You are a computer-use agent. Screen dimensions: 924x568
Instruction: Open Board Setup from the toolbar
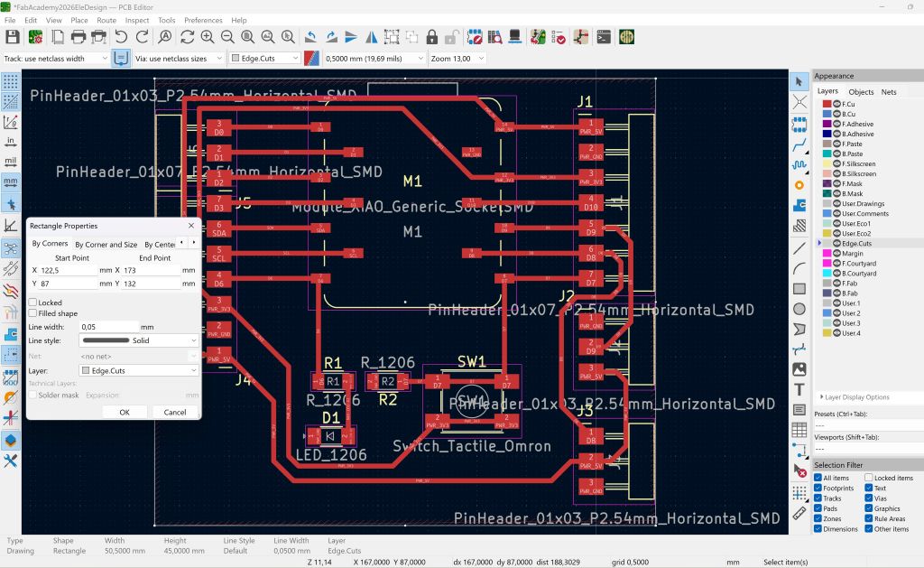[x=35, y=37]
